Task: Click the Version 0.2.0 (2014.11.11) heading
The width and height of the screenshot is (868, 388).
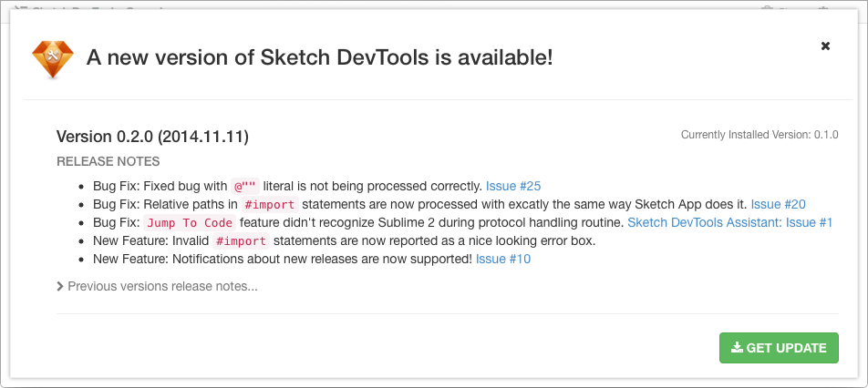Action: tap(152, 136)
